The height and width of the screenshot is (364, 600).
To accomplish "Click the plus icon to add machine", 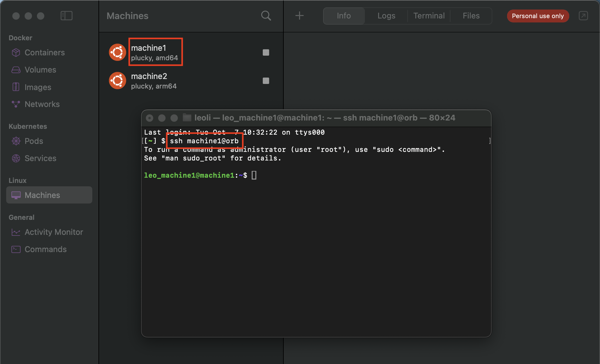I will [299, 16].
